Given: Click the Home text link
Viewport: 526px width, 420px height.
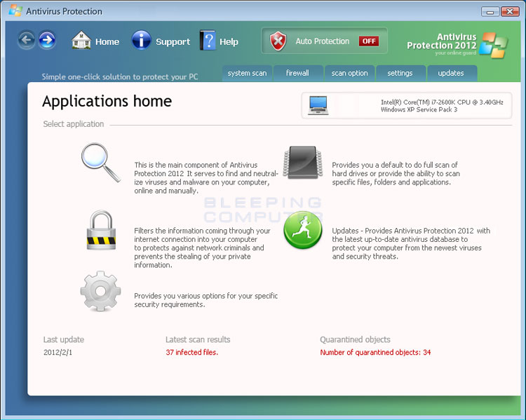Looking at the screenshot, I should (x=107, y=41).
